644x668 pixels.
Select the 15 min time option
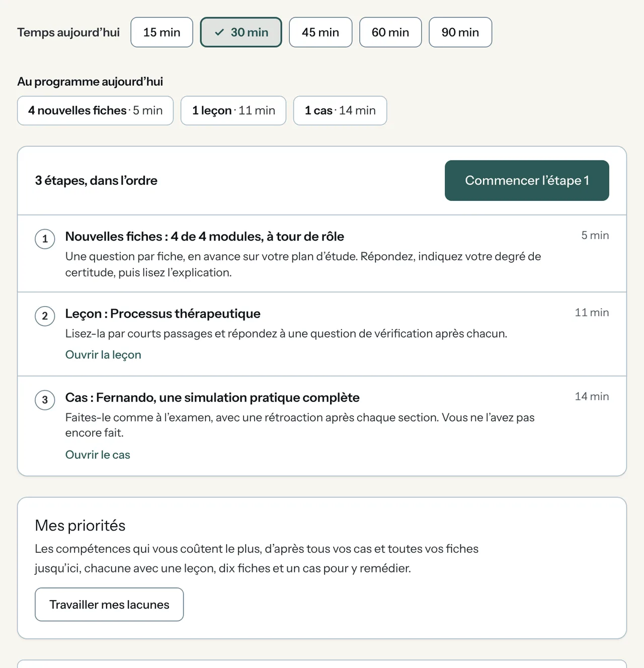pos(162,32)
